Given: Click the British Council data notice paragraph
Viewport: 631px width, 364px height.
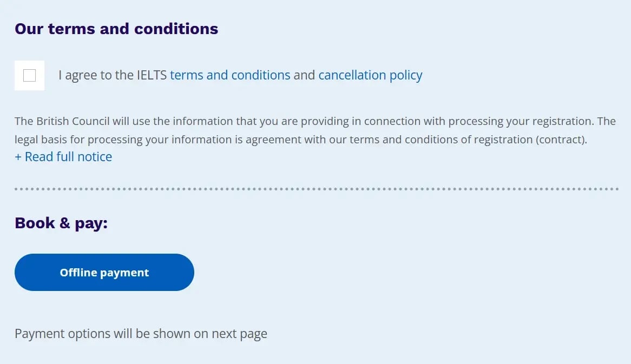Looking at the screenshot, I should 315,130.
